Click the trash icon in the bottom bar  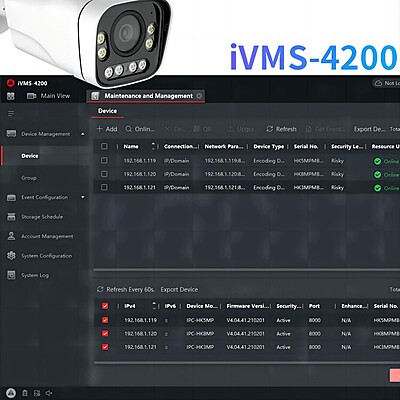tap(25, 393)
